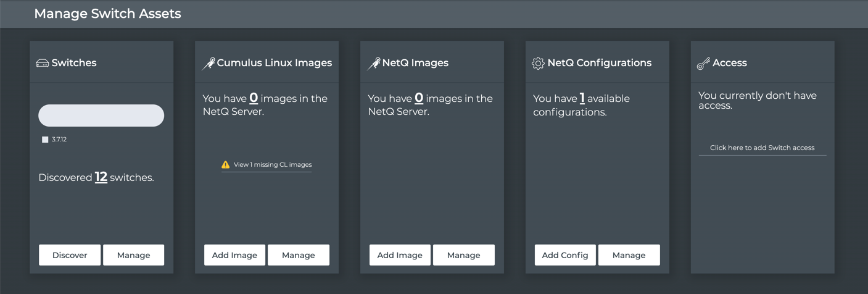
Task: Add Image in NetQ Images card
Action: point(400,255)
